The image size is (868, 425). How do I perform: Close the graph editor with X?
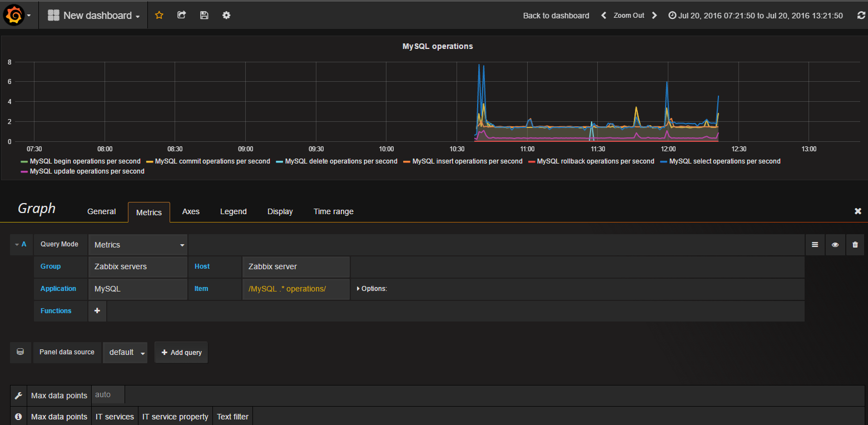pos(858,211)
